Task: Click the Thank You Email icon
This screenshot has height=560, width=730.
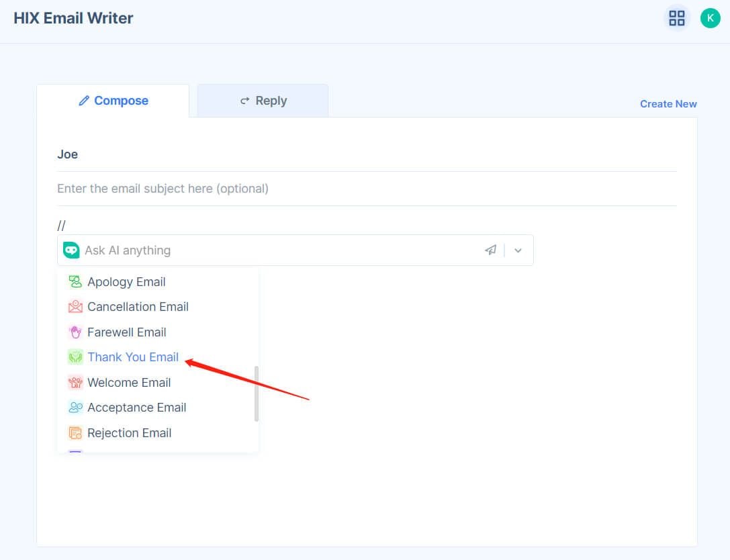Action: pos(75,357)
